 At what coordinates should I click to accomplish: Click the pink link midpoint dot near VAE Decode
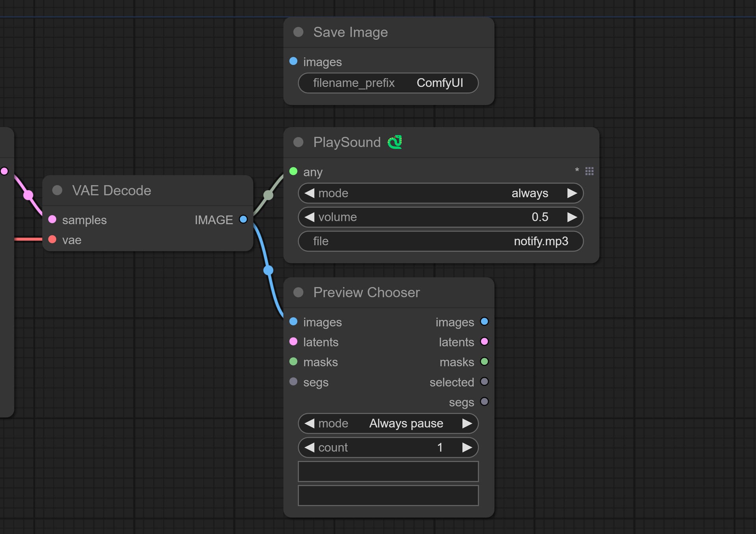coord(28,195)
